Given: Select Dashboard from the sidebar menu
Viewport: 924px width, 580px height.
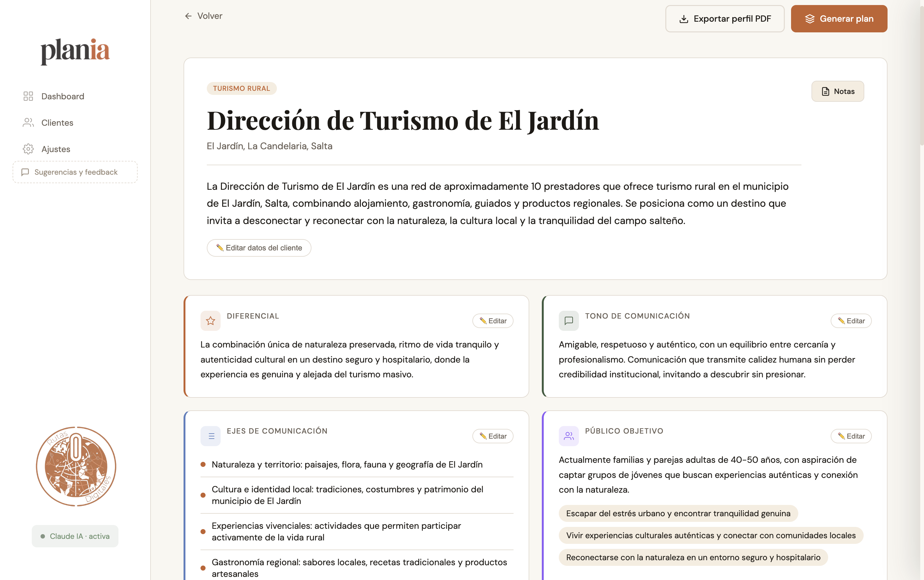Looking at the screenshot, I should click(63, 96).
